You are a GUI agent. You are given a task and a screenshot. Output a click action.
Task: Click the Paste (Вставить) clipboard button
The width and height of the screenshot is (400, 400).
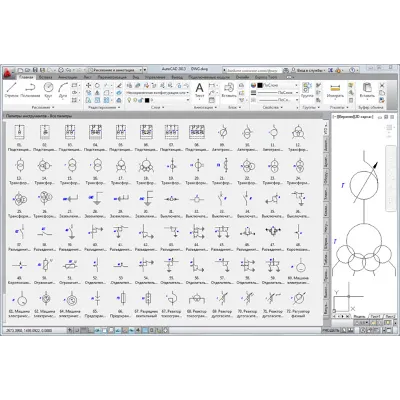click(367, 90)
